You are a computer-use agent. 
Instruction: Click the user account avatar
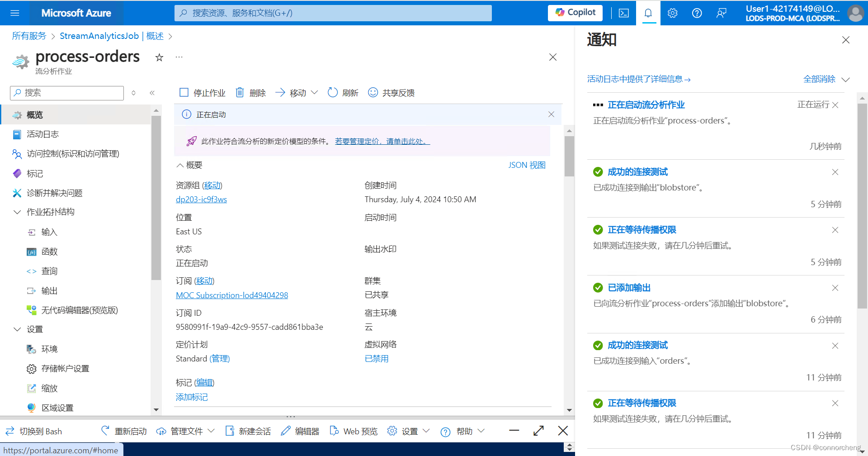click(x=855, y=13)
